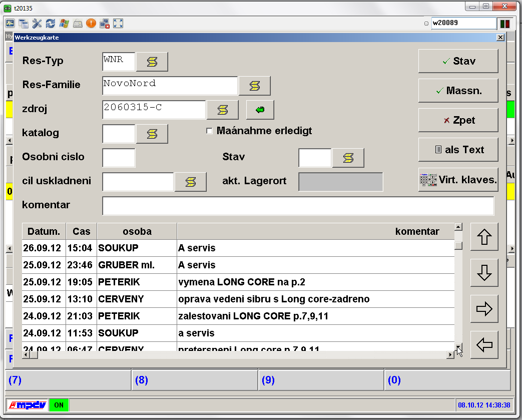Click the zdroj field with 2060315-C
This screenshot has width=522, height=420.
tap(154, 110)
